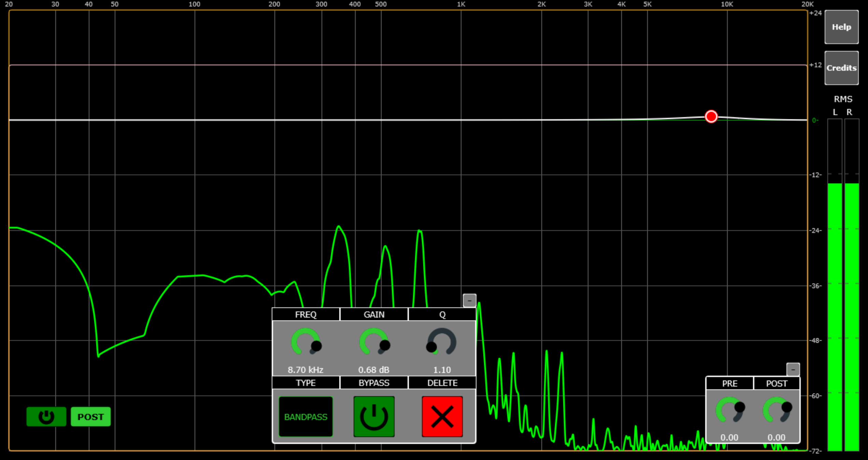Click the FREQ knob at 8.70 kHz
This screenshot has width=868, height=460.
(x=305, y=342)
